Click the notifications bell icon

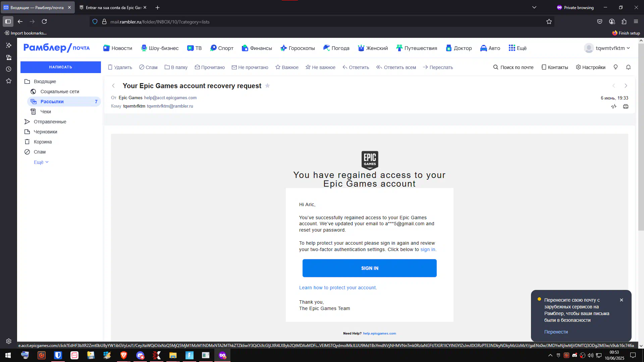[628, 67]
